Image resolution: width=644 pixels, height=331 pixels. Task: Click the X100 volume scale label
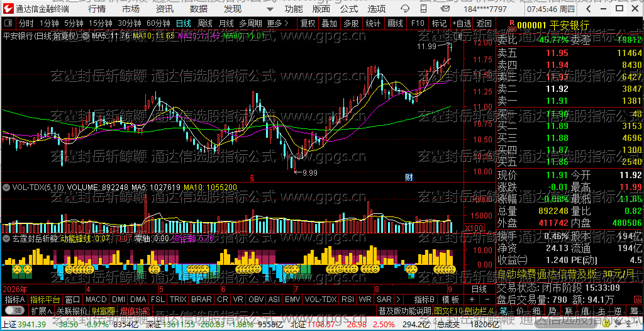474,228
